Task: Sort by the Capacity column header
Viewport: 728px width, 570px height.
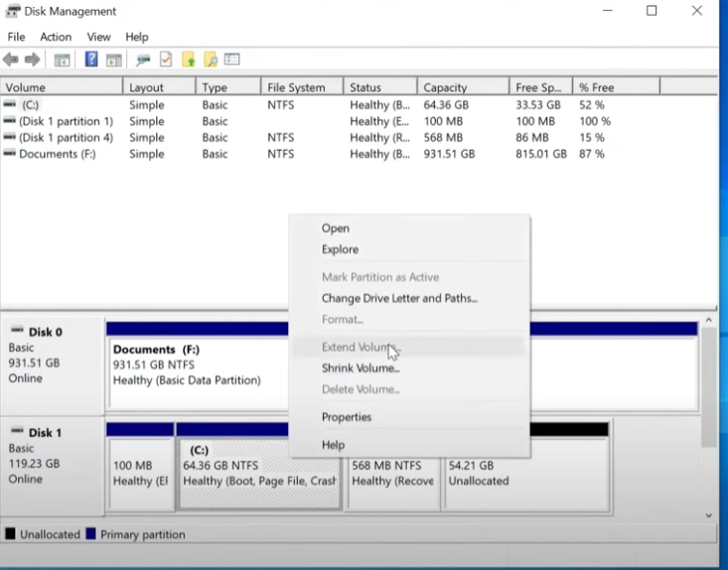Action: tap(445, 87)
